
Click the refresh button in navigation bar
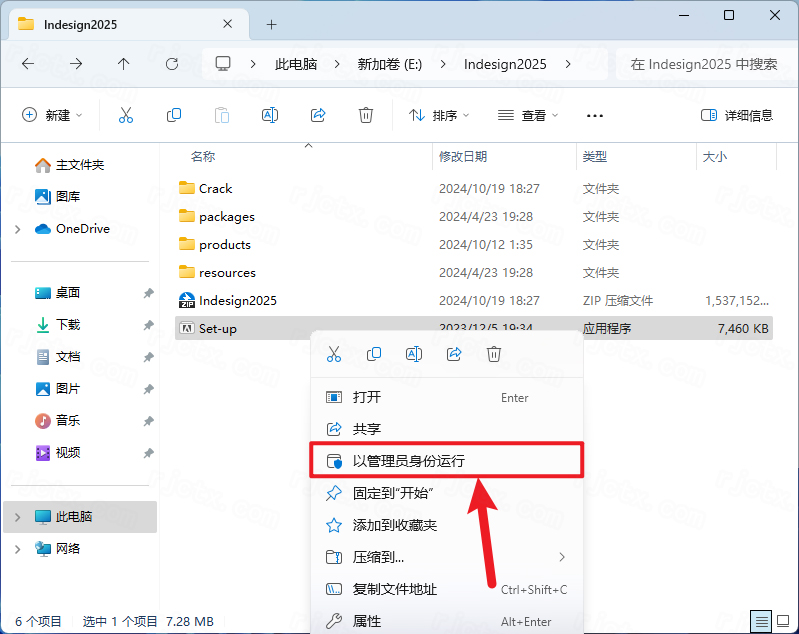point(172,64)
